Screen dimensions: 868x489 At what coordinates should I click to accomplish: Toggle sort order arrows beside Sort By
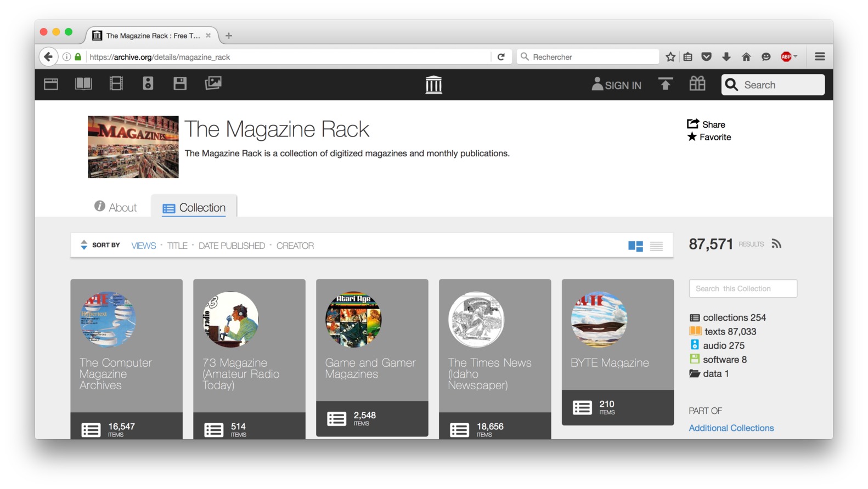tap(84, 245)
